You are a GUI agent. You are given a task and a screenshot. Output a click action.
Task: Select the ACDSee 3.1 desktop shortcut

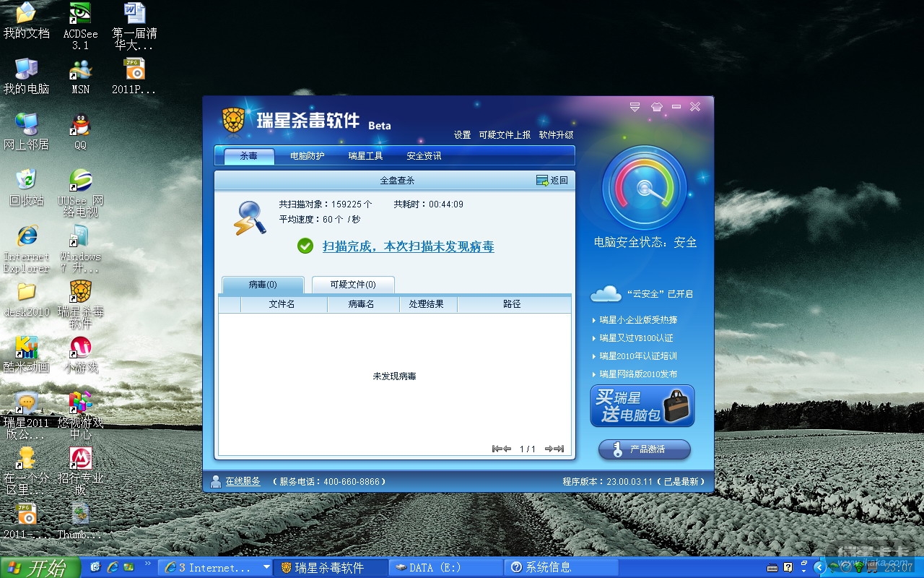coord(80,26)
